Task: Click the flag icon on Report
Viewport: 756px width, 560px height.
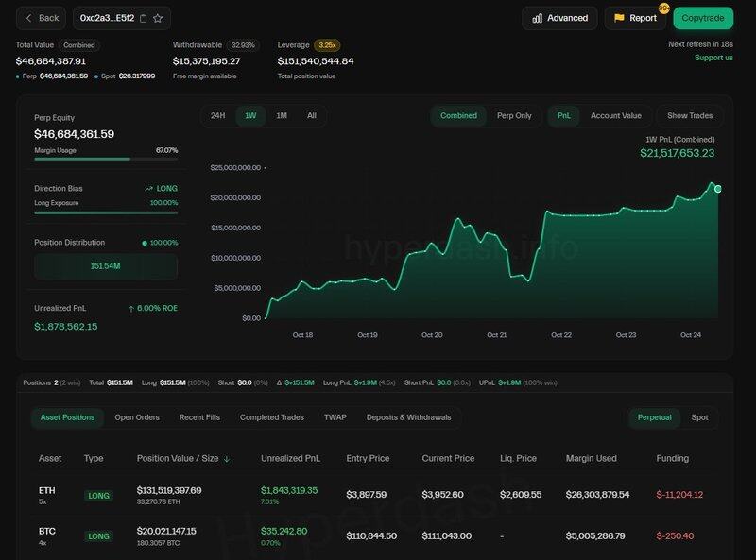Action: tap(620, 18)
